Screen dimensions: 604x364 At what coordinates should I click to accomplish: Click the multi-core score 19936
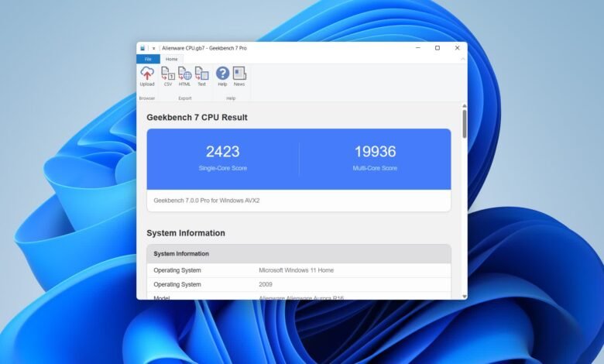pyautogui.click(x=376, y=151)
